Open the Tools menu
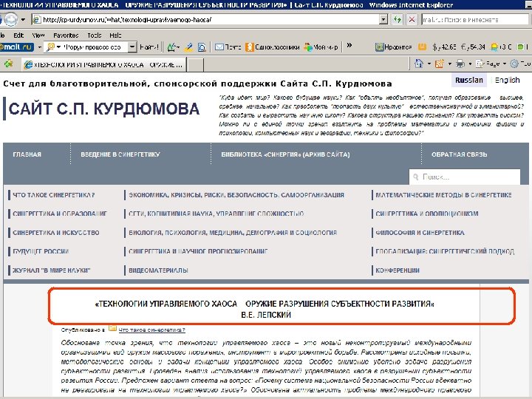The image size is (532, 399). pyautogui.click(x=94, y=35)
